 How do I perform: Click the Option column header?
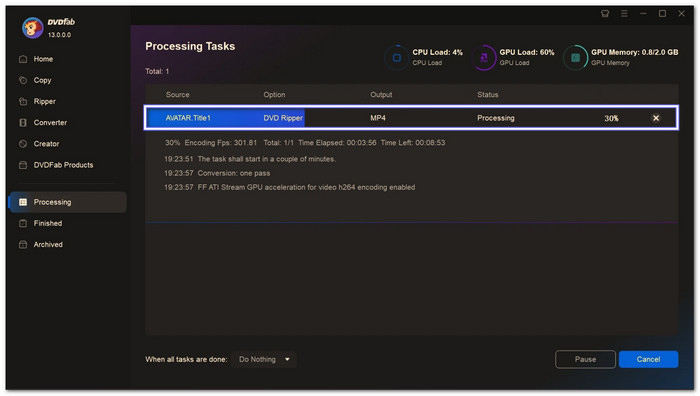[274, 95]
